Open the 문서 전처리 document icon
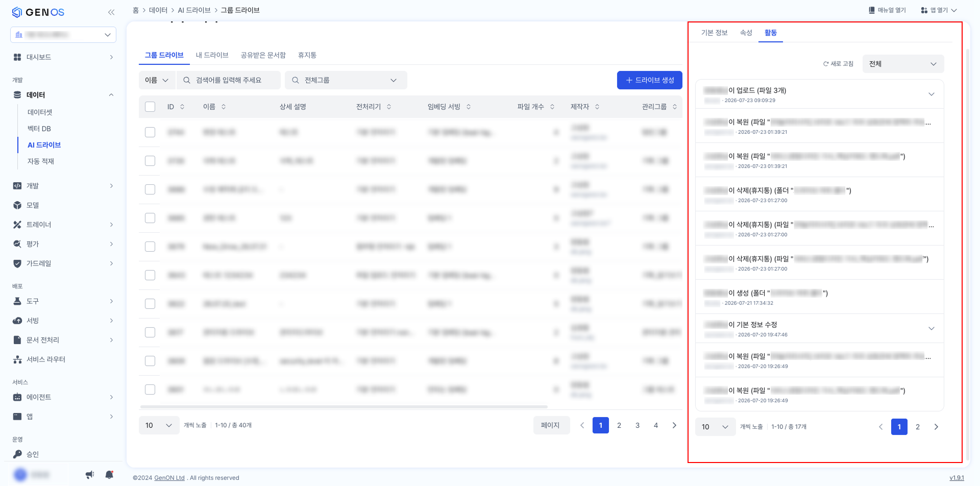980x486 pixels. click(17, 340)
